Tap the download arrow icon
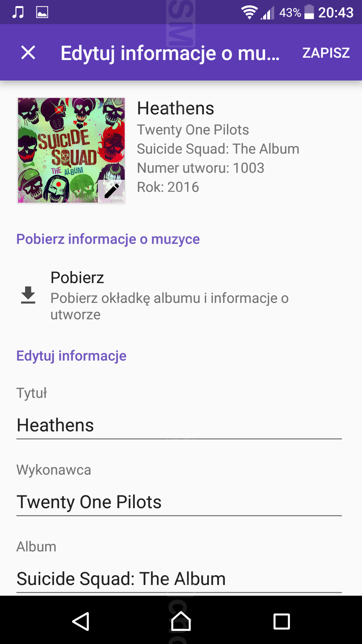The image size is (362, 644). point(28,295)
